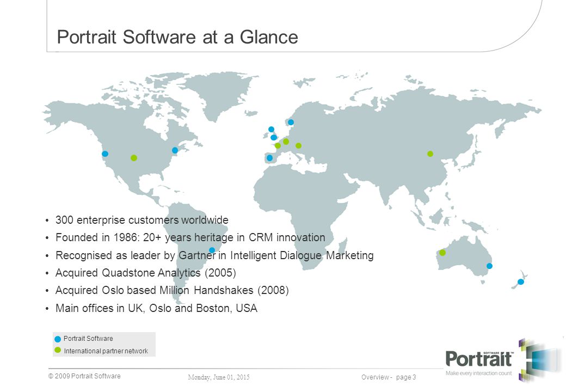Viewport: 566px width, 392px height.
Task: Click the green map dot in western Australia
Action: (x=442, y=253)
